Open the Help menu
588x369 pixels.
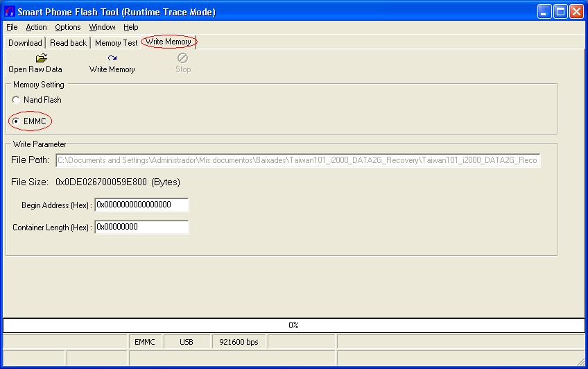click(131, 27)
